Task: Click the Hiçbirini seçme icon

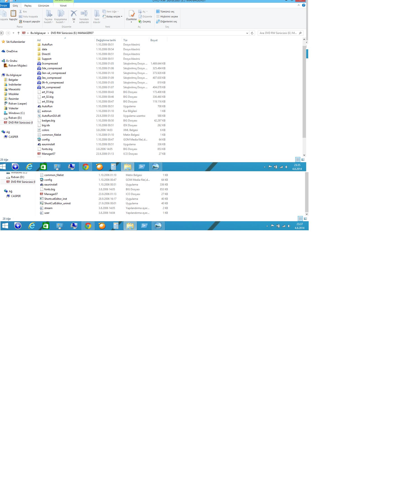Action: click(x=158, y=17)
